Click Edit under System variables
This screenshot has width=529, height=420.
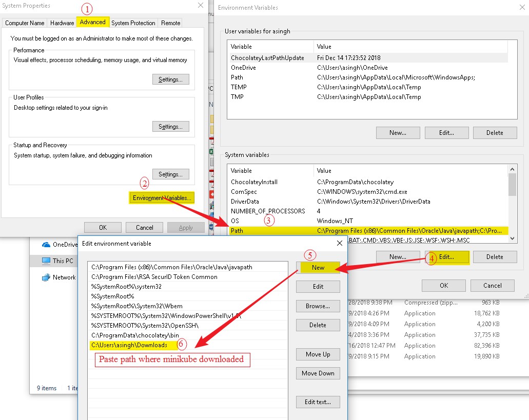[447, 257]
